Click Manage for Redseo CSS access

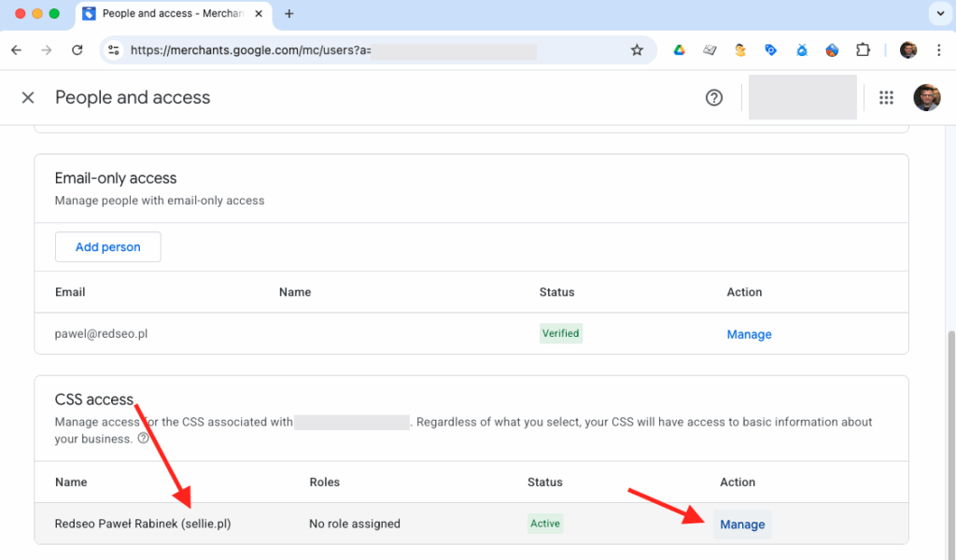pos(741,524)
